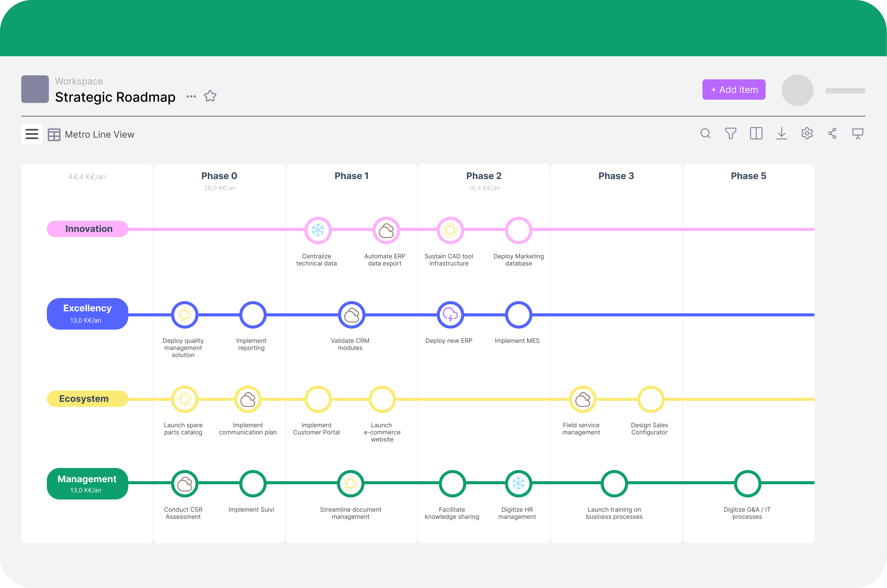The width and height of the screenshot is (887, 588).
Task: Click the download icon
Action: (x=782, y=134)
